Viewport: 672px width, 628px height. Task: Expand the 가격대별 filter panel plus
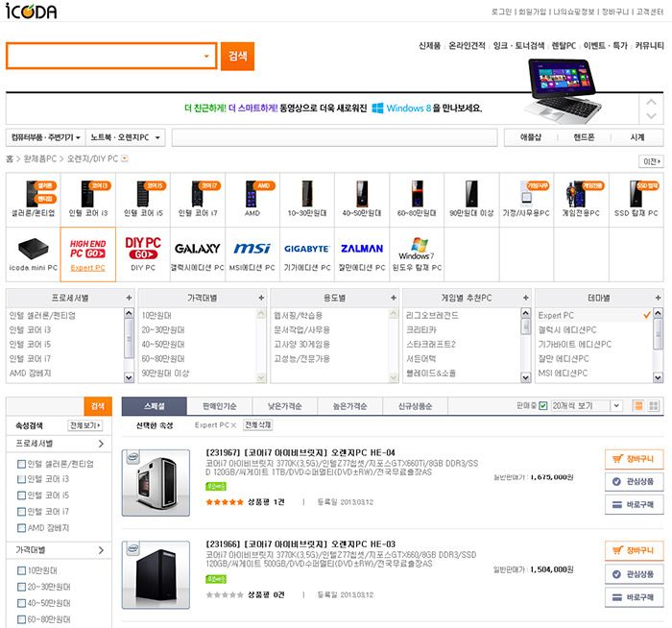pos(261,298)
